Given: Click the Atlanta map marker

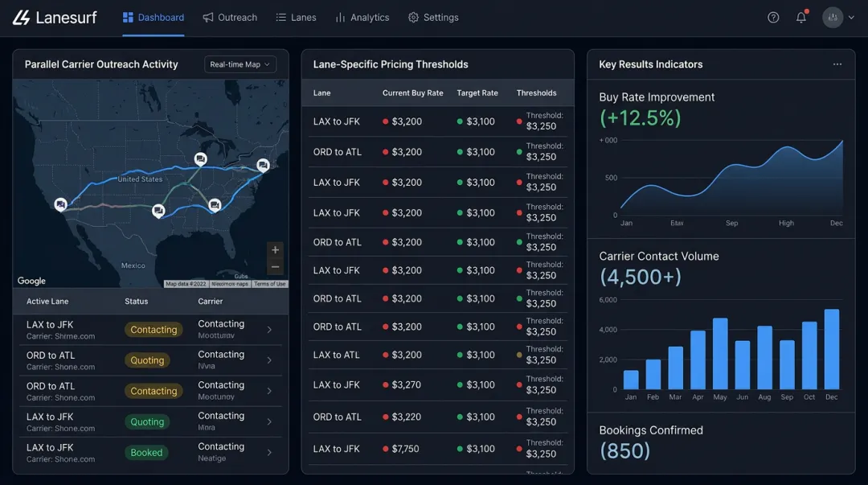Looking at the screenshot, I should pyautogui.click(x=215, y=205).
